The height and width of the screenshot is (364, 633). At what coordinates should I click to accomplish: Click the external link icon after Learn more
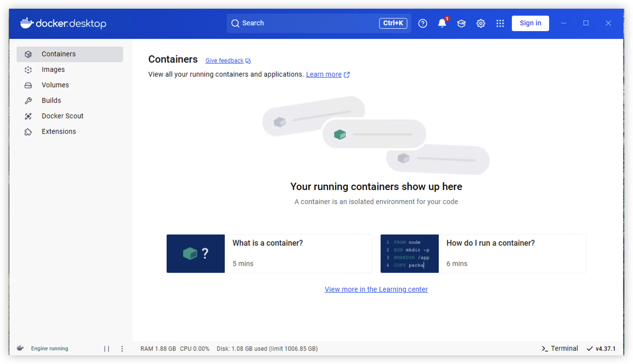pyautogui.click(x=347, y=75)
